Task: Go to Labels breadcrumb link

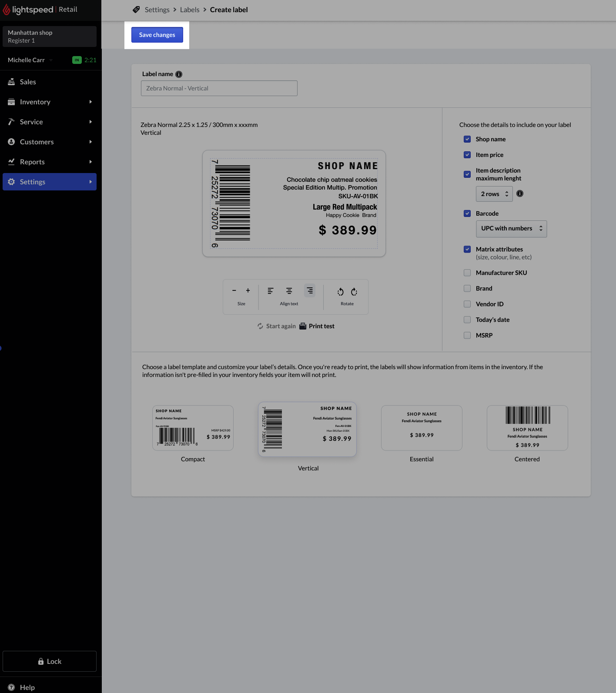Action: point(190,10)
